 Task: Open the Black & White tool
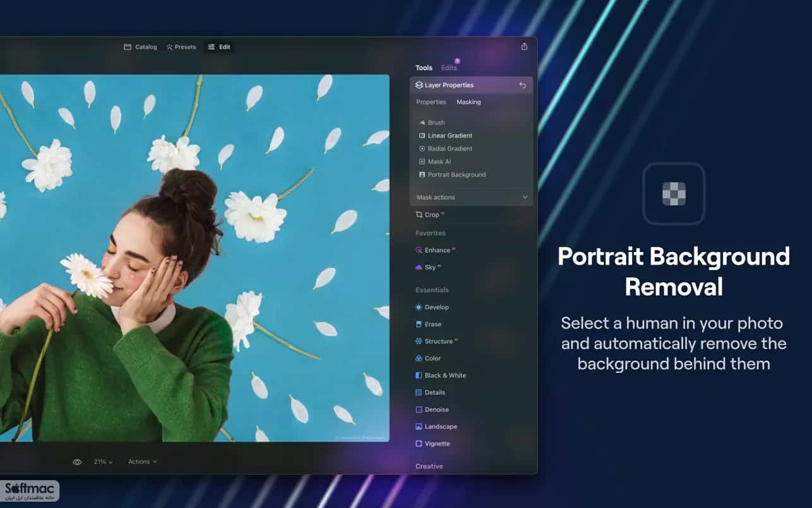click(x=441, y=375)
